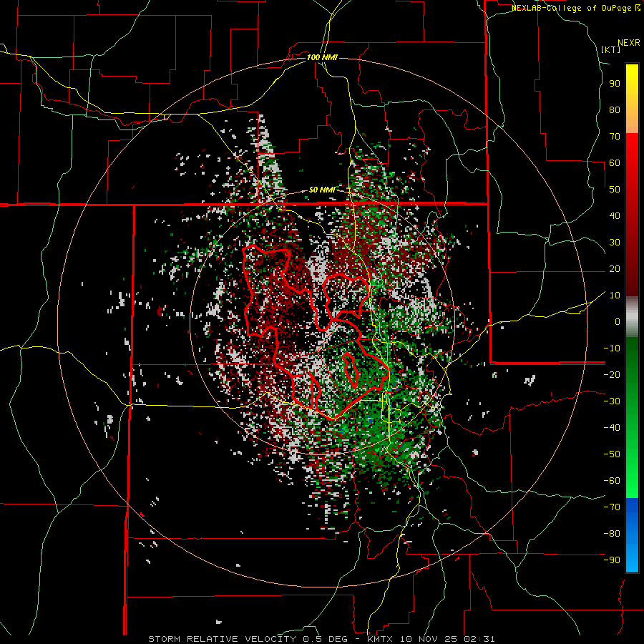This screenshot has width=644, height=644.
Task: Click the 50 value on velocity scale
Action: coord(615,190)
